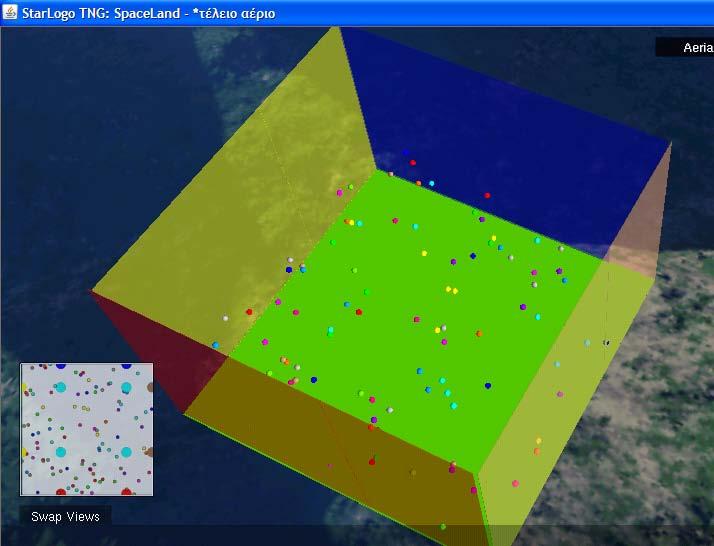Image resolution: width=714 pixels, height=546 pixels.
Task: Select the Aerial view button
Action: (684, 47)
